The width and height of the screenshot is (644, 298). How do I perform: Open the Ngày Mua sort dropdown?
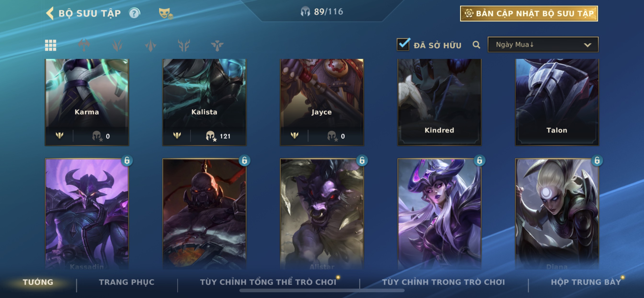pyautogui.click(x=543, y=45)
